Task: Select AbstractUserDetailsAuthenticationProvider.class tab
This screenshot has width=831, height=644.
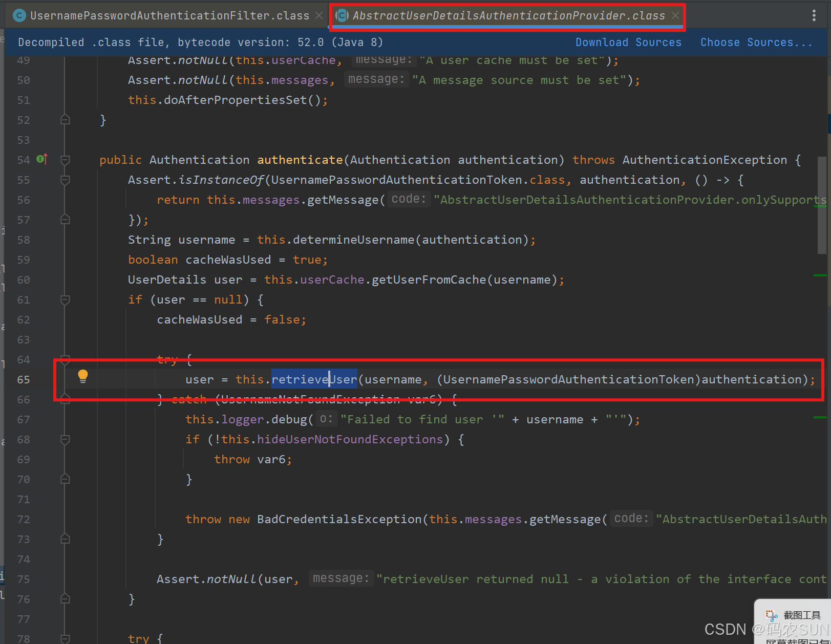Action: [x=508, y=15]
